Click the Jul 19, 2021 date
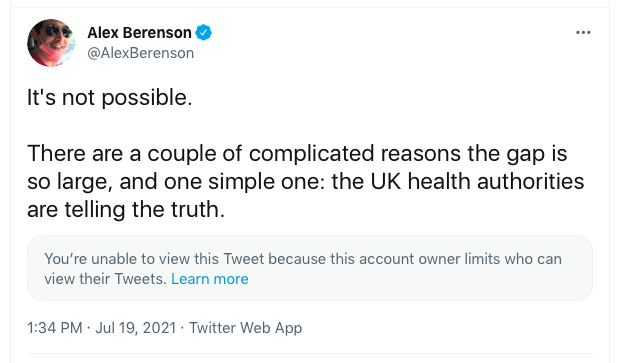This screenshot has width=629, height=363. (136, 328)
